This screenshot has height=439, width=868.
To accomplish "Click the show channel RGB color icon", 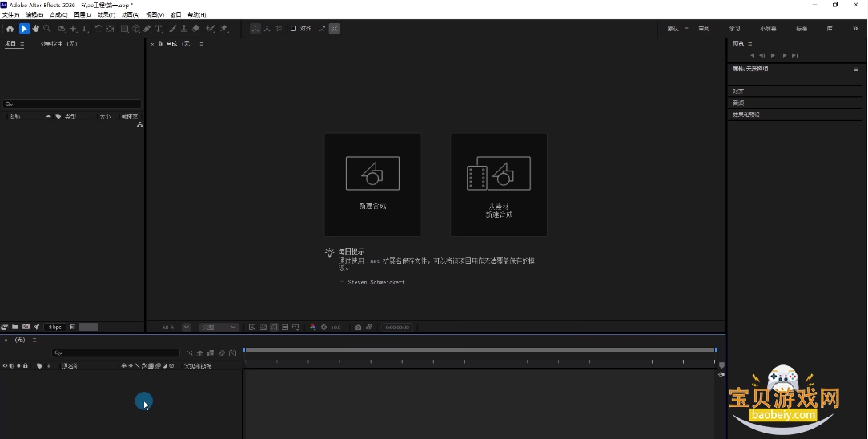I will pyautogui.click(x=313, y=327).
